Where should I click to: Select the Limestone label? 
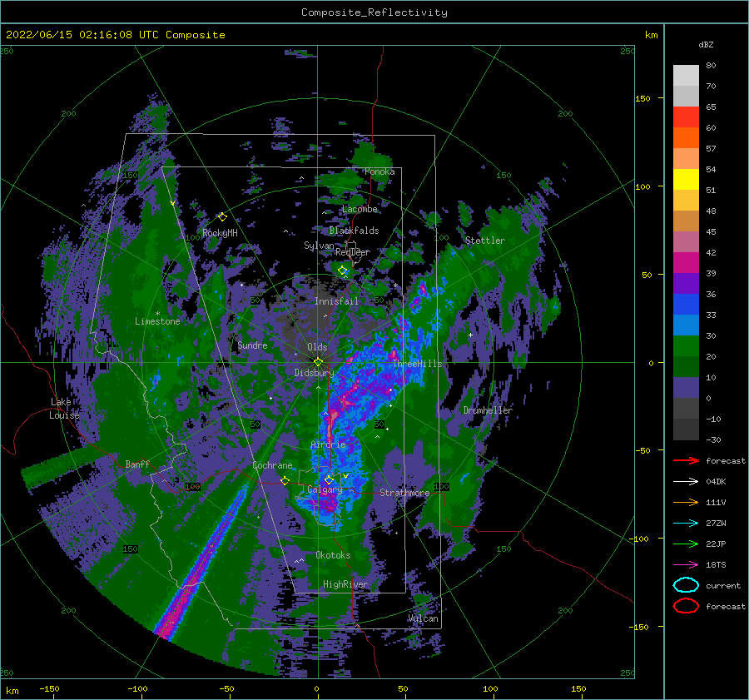click(157, 321)
